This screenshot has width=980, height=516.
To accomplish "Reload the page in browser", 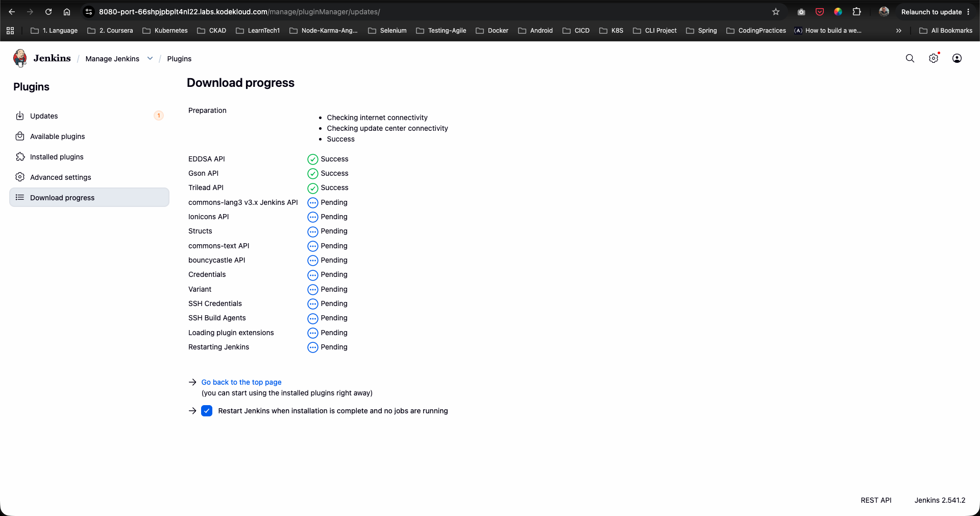I will pyautogui.click(x=48, y=12).
